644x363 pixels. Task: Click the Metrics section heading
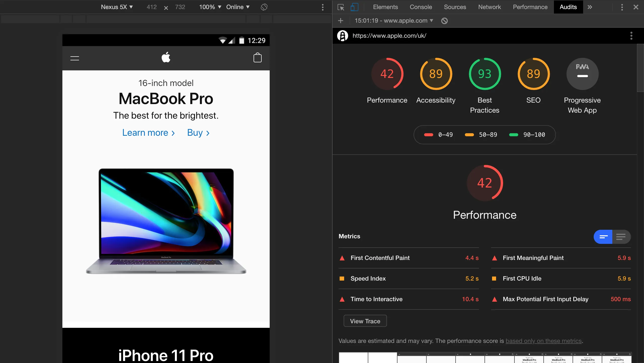coord(349,236)
